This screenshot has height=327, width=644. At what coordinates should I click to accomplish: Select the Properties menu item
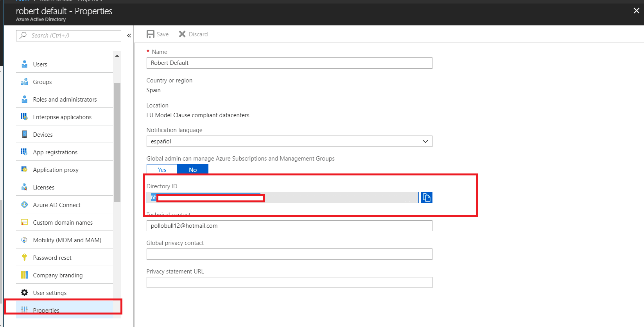(x=65, y=310)
